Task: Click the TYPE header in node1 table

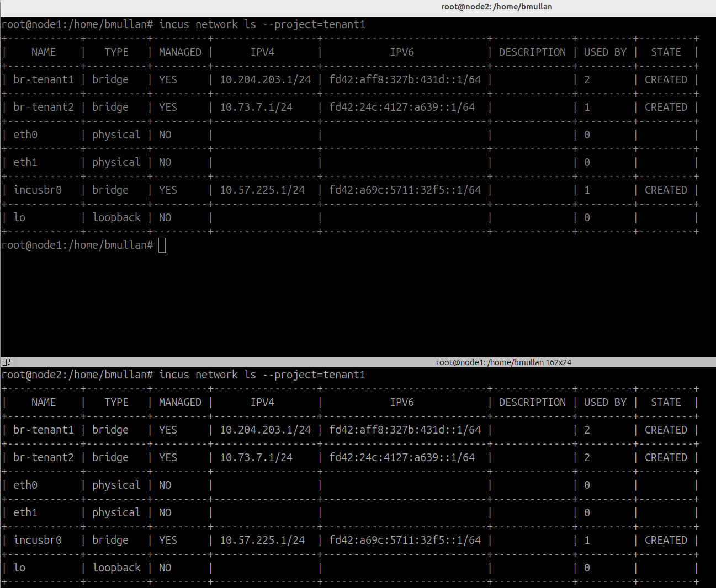Action: click(116, 52)
